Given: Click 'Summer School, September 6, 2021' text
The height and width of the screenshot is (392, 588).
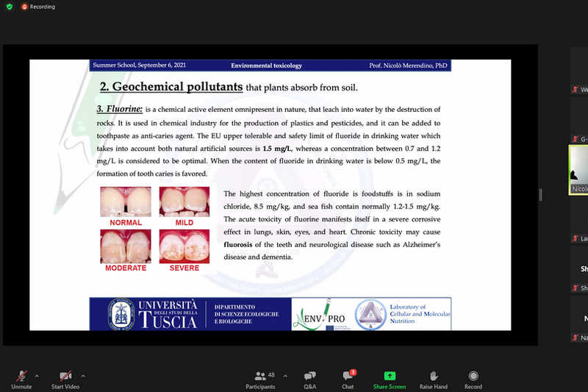Looking at the screenshot, I should pyautogui.click(x=139, y=65).
